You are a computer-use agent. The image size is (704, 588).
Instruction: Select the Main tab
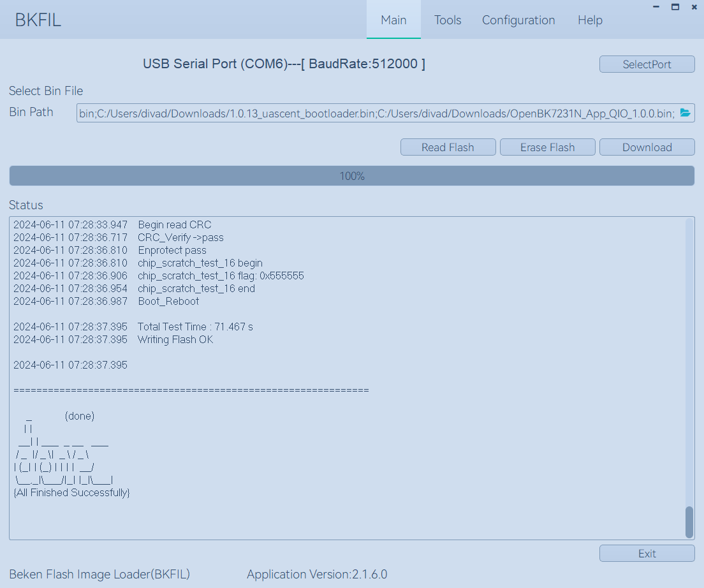[x=393, y=20]
